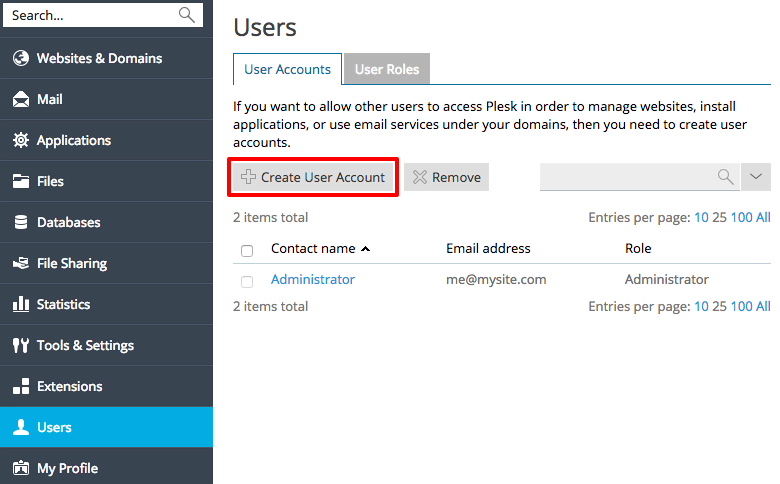Click the magnifier icon in sidebar search
780x484 pixels.
187,15
